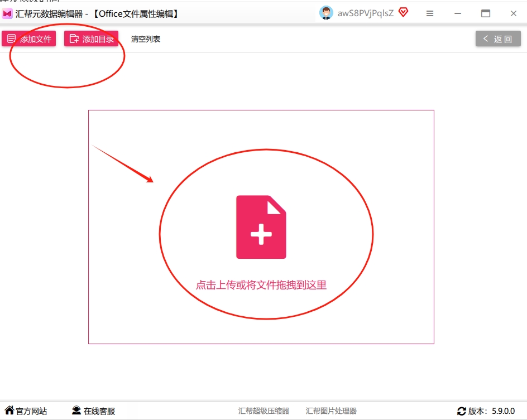Click the 添加文件 button
Image resolution: width=527 pixels, height=420 pixels.
pyautogui.click(x=29, y=39)
